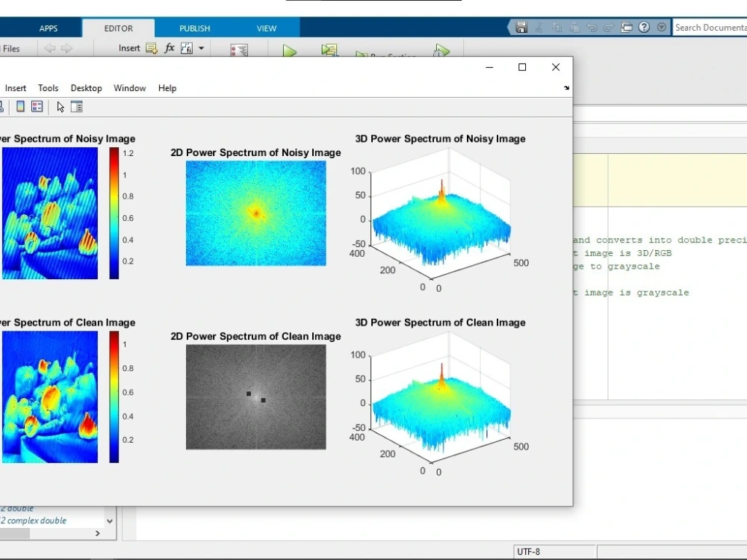The image size is (747, 560).
Task: Click the Copy icon in the quick access toolbar
Action: 557,27
